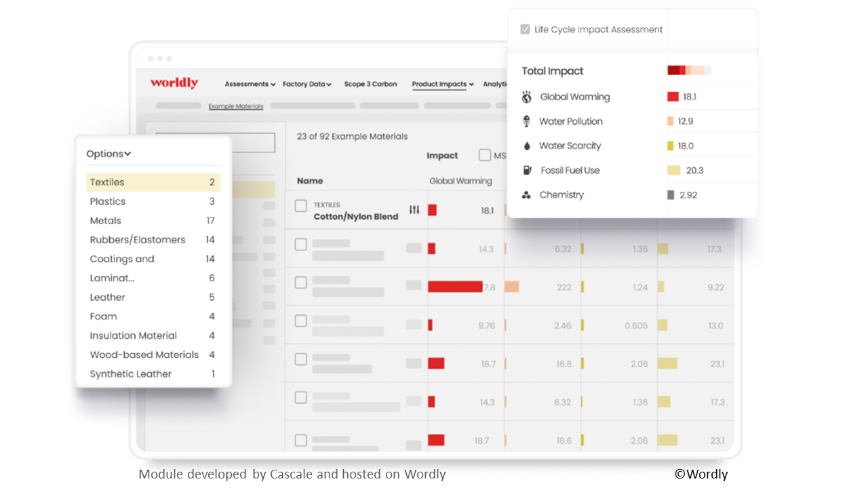The image size is (868, 488).
Task: Click the Water Pollution fish icon
Action: pos(526,121)
